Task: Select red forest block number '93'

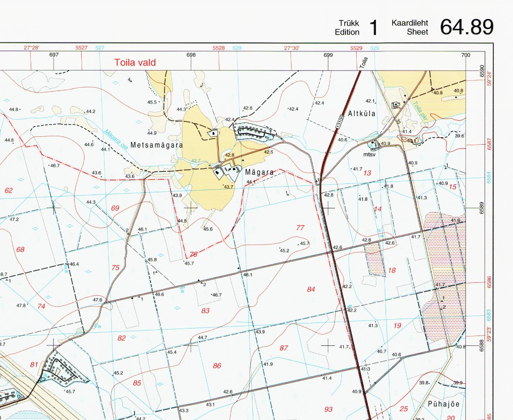Action: pos(328,409)
